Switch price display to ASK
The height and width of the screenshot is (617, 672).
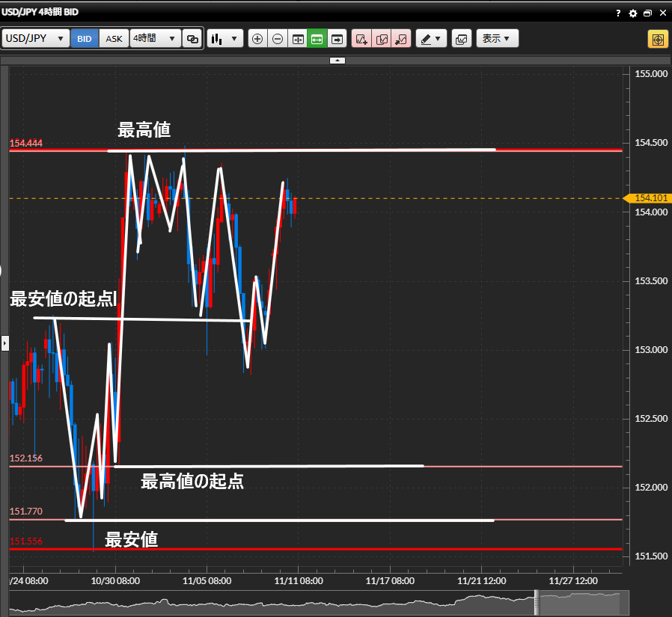[114, 39]
